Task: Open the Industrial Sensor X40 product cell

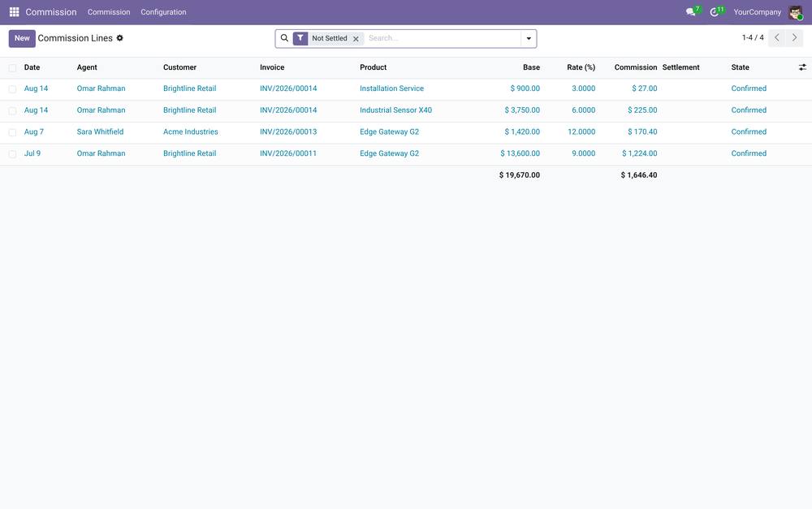Action: point(395,110)
